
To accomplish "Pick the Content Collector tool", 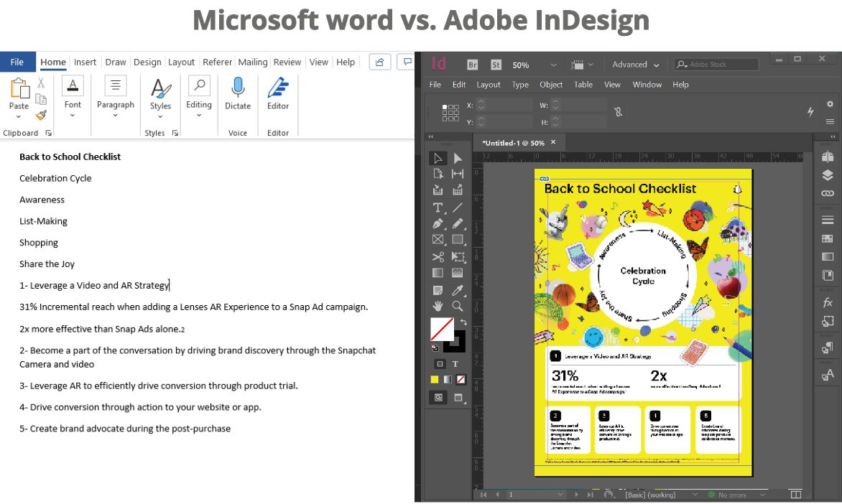I will 438,190.
